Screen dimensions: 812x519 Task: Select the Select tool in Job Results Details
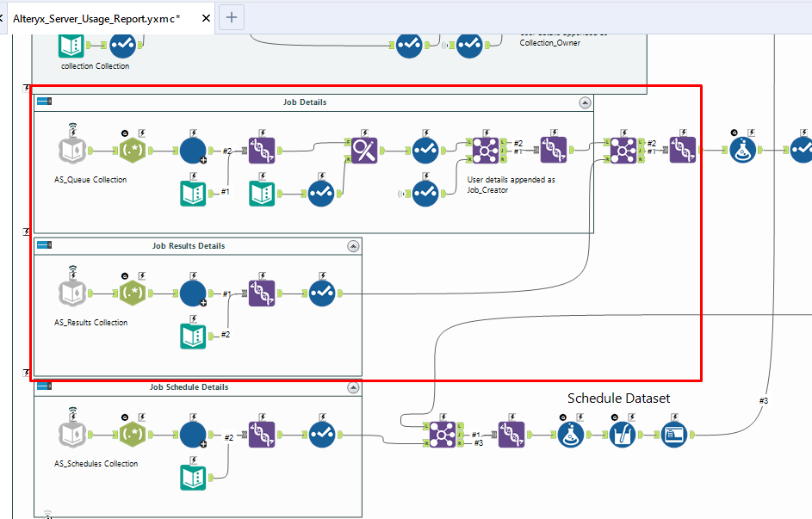322,293
